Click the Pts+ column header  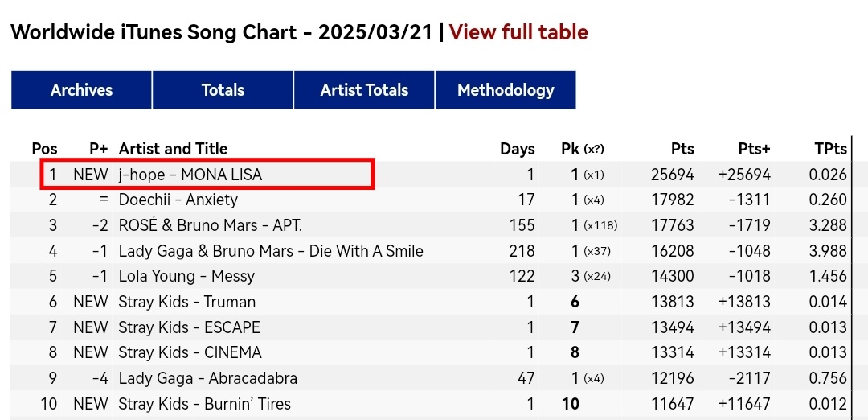pyautogui.click(x=754, y=149)
